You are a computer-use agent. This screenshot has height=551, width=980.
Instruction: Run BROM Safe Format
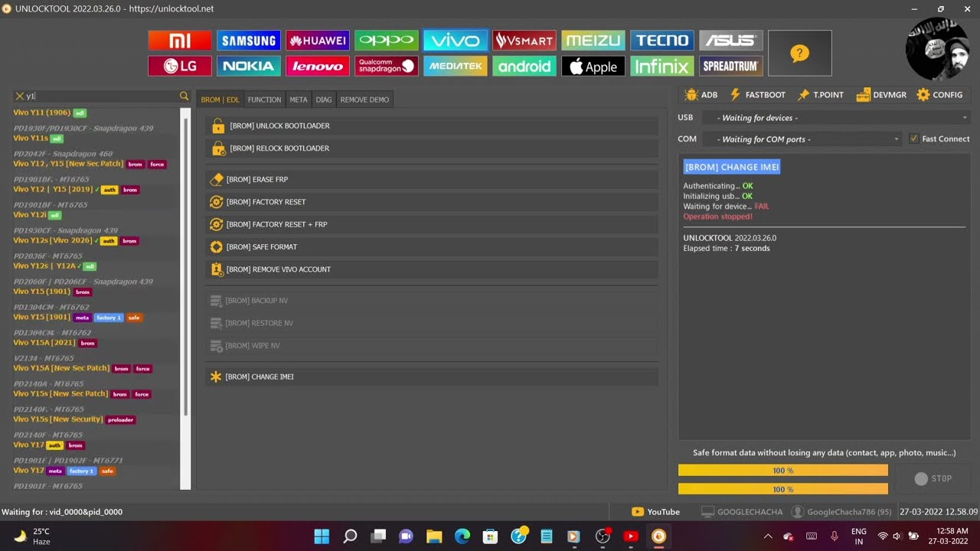click(432, 247)
